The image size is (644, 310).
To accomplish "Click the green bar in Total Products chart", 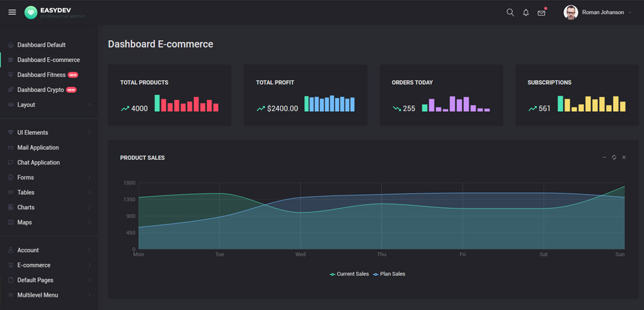I will click(x=157, y=103).
